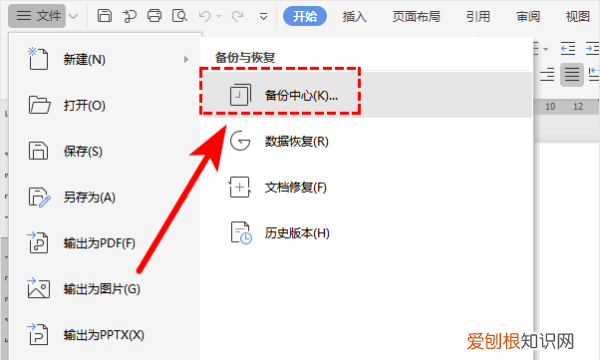The image size is (600, 360).
Task: Toggle the align right button in ribbon
Action: 547,74
